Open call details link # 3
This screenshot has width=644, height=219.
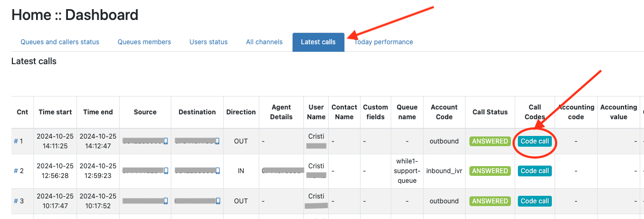pyautogui.click(x=19, y=201)
